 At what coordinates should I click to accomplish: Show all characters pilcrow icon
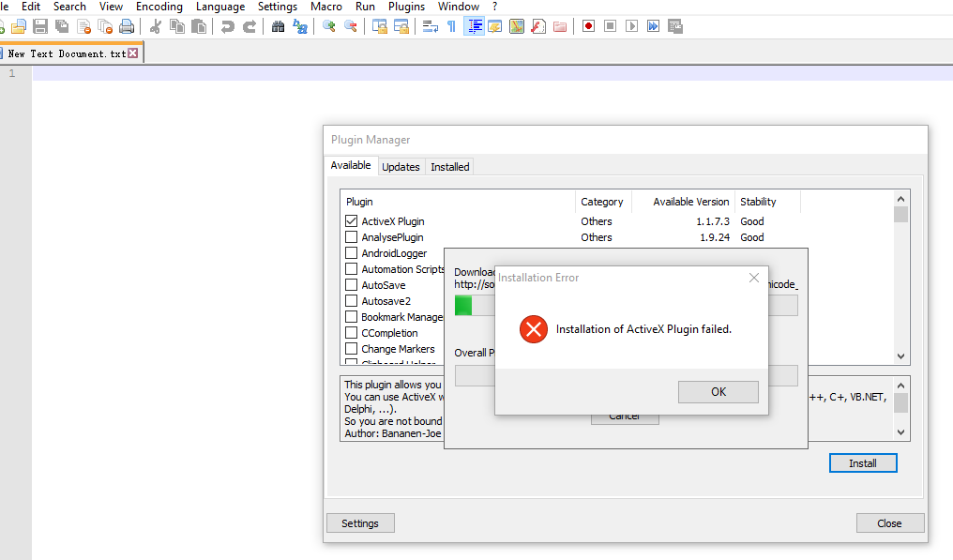click(x=451, y=27)
